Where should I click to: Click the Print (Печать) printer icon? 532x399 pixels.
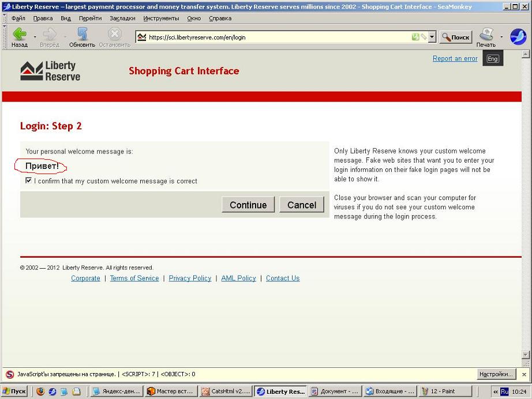coord(486,34)
